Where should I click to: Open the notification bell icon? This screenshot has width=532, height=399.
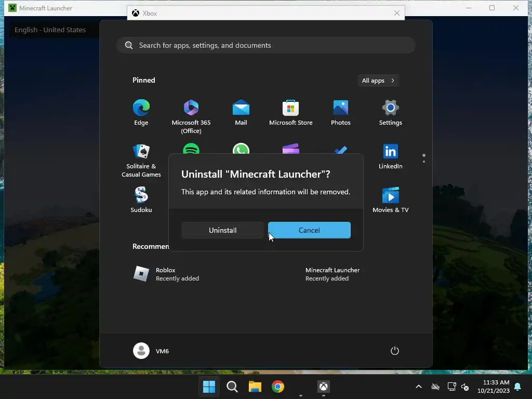click(x=518, y=387)
